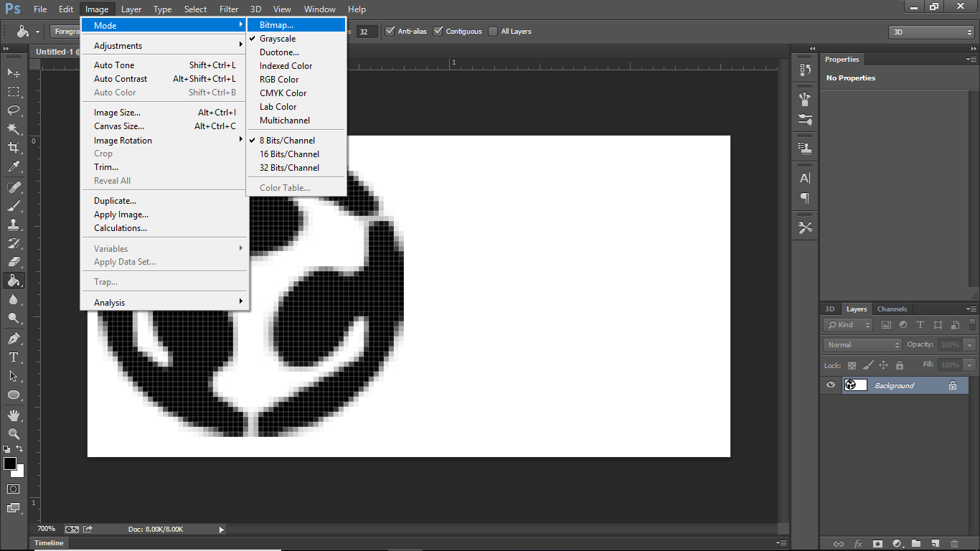This screenshot has height=551, width=980.
Task: Open the Properties panel flyout menu
Action: click(x=971, y=60)
